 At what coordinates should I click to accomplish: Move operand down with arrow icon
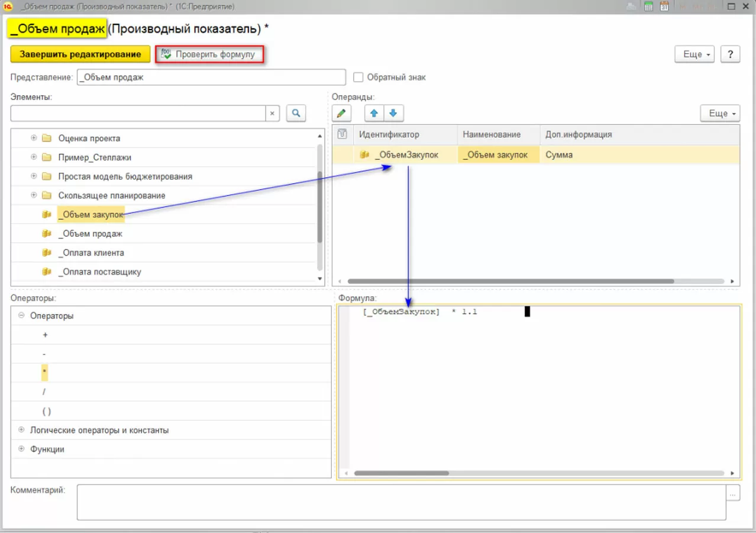coord(393,113)
